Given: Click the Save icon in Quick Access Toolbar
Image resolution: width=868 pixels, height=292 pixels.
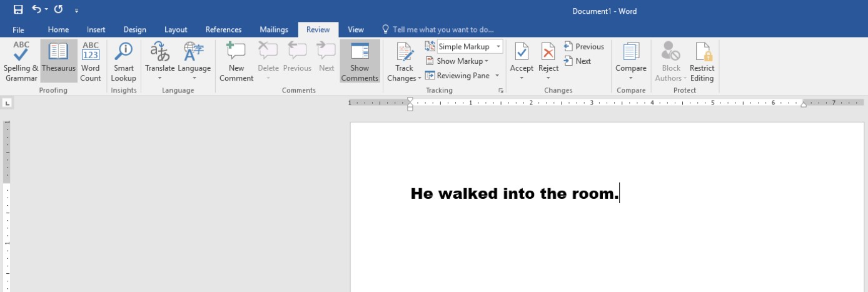Looking at the screenshot, I should point(18,9).
